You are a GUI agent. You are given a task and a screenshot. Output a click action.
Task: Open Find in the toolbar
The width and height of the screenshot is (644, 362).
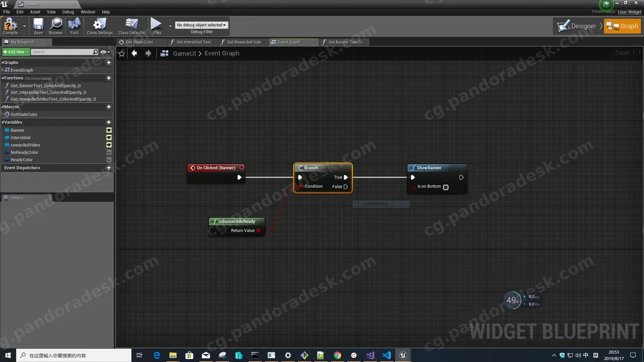pyautogui.click(x=74, y=26)
